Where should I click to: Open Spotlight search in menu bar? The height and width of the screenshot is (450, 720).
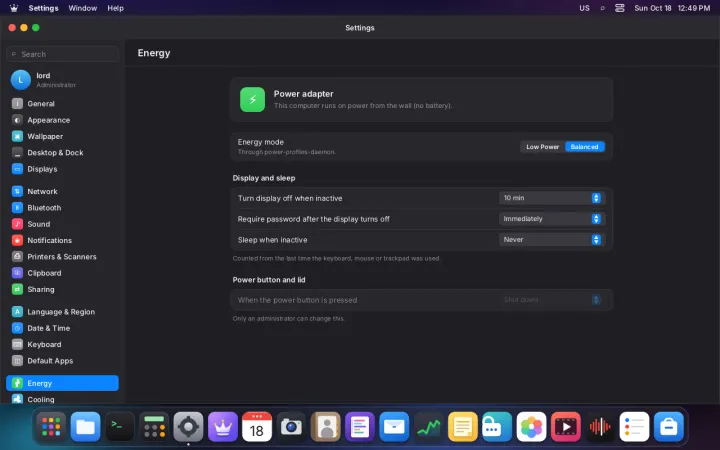[602, 8]
